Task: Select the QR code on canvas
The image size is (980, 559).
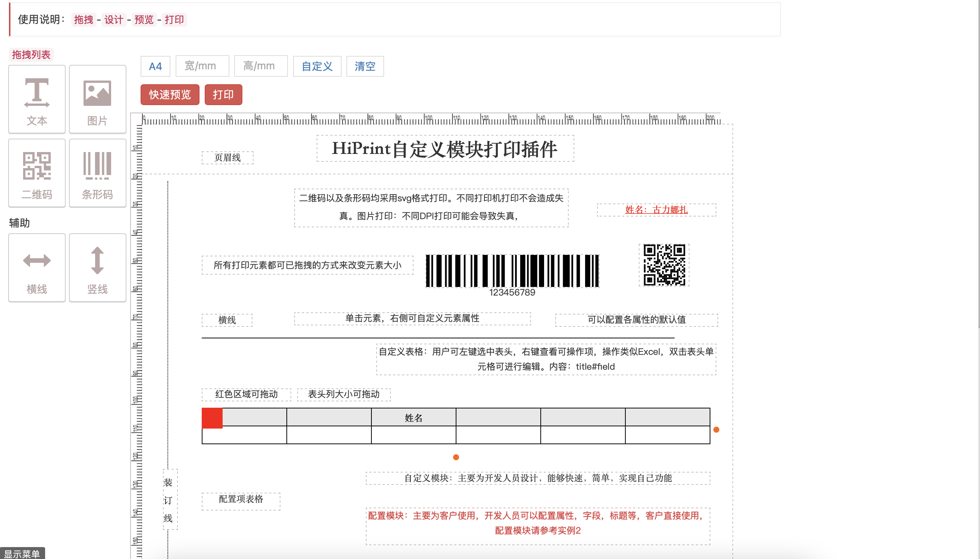Action: [664, 265]
